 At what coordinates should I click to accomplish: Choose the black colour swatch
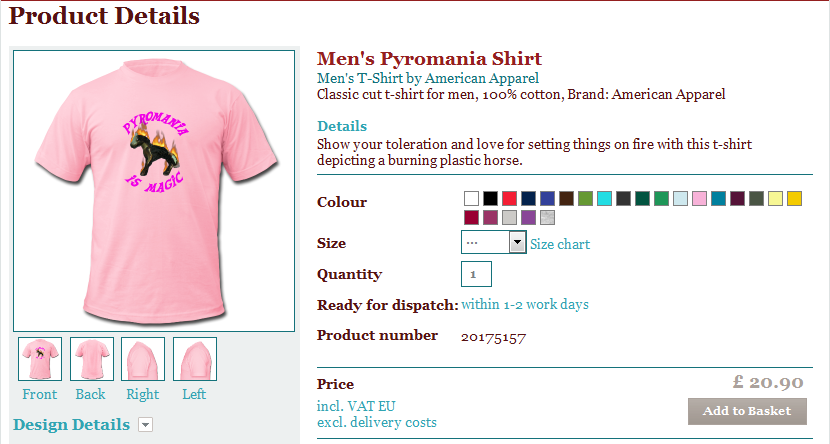point(490,198)
